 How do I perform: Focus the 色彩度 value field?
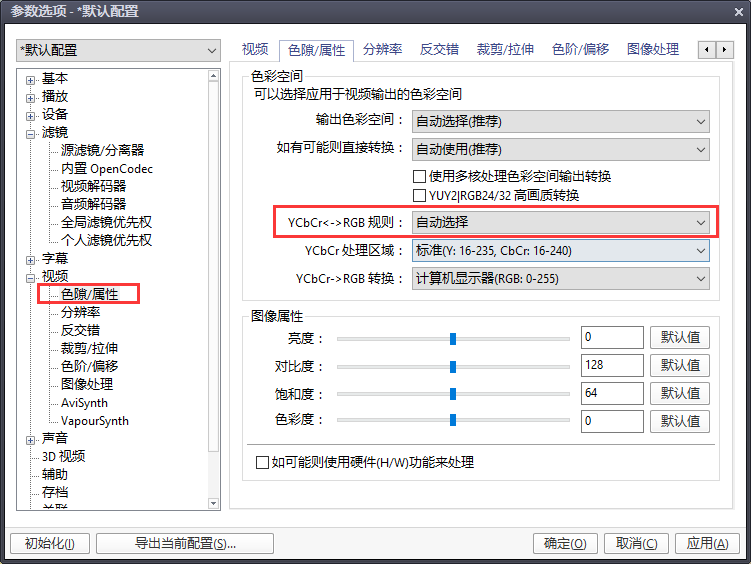(x=612, y=421)
